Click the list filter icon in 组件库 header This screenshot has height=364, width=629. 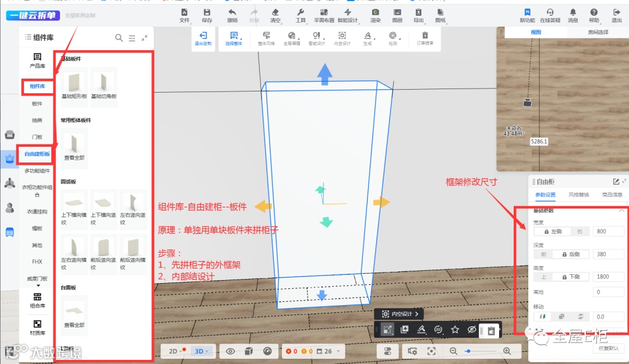point(132,38)
